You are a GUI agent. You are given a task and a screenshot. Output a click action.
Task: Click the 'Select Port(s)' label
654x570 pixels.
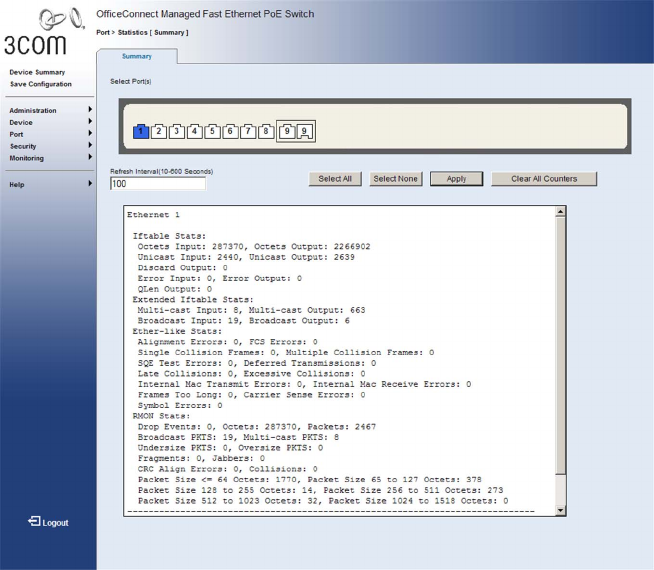pos(131,81)
